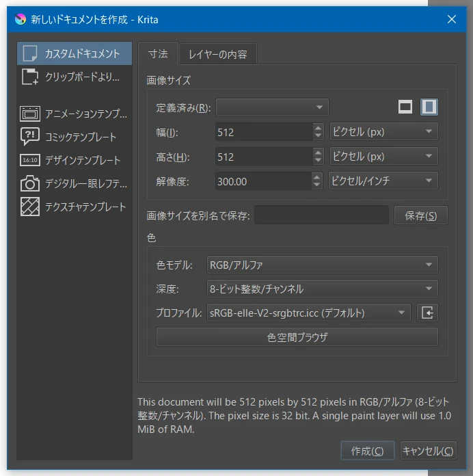The height and width of the screenshot is (476, 473).
Task: Decrease width with down arrow
Action: click(318, 135)
